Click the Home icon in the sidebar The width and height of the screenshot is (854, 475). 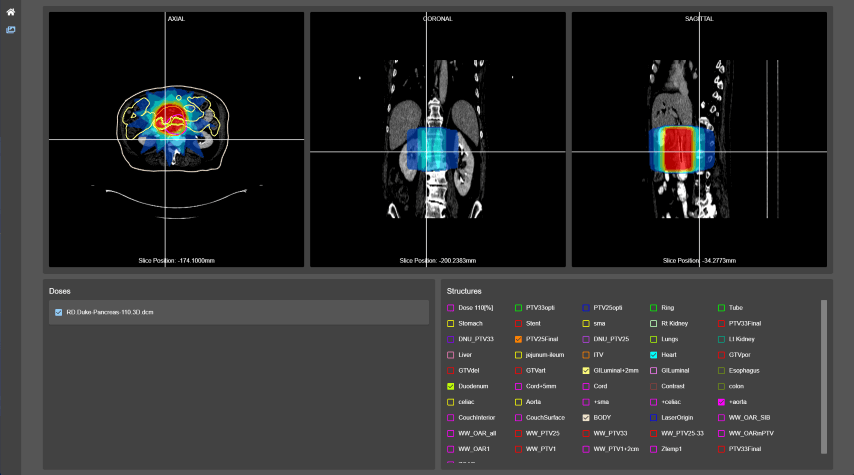[10, 12]
